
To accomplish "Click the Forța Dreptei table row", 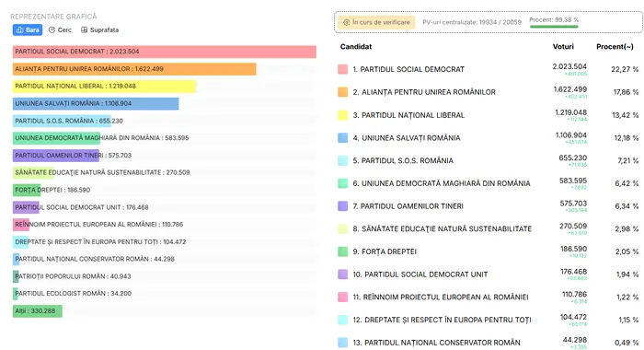I will [489, 251].
